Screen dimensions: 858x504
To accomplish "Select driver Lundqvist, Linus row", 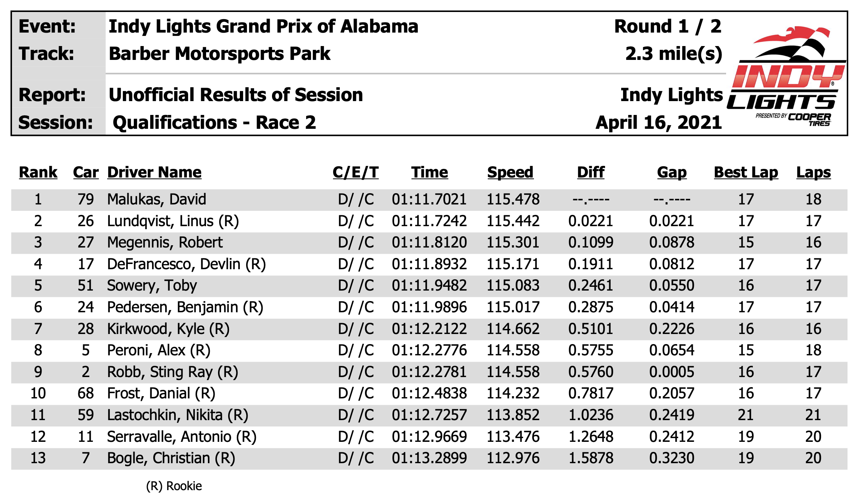I will click(x=429, y=221).
